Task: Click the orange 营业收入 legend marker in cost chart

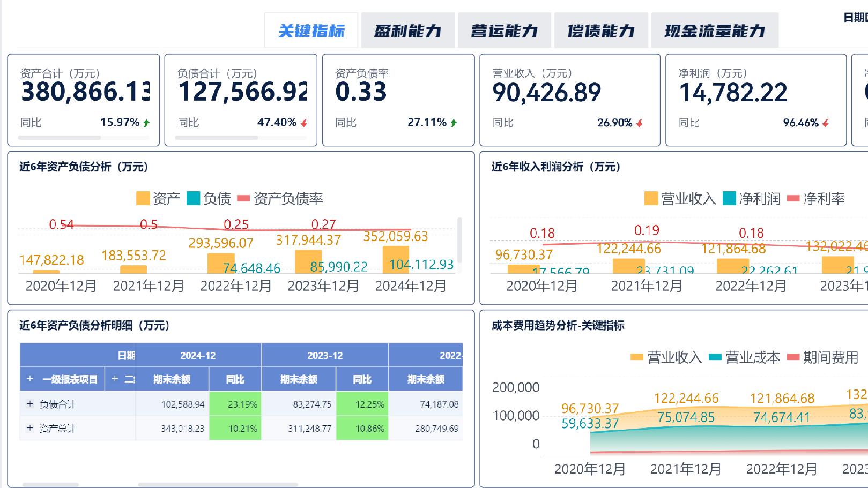Action: point(637,356)
